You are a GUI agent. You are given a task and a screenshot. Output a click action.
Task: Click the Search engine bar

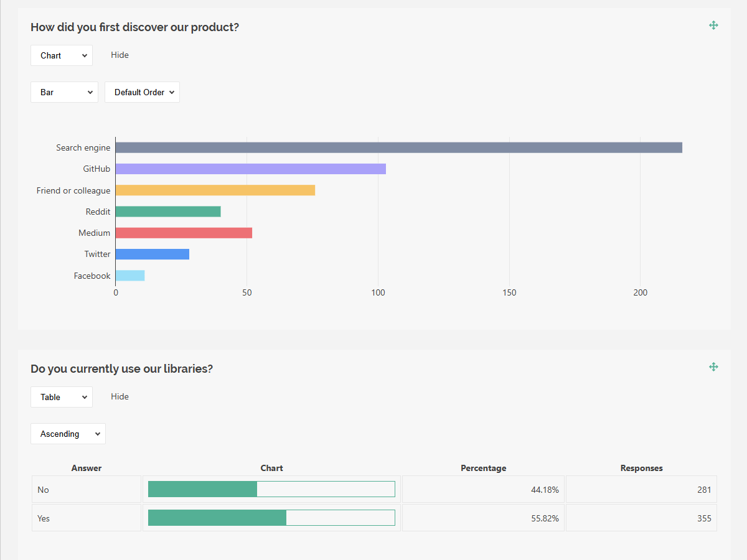(x=399, y=147)
